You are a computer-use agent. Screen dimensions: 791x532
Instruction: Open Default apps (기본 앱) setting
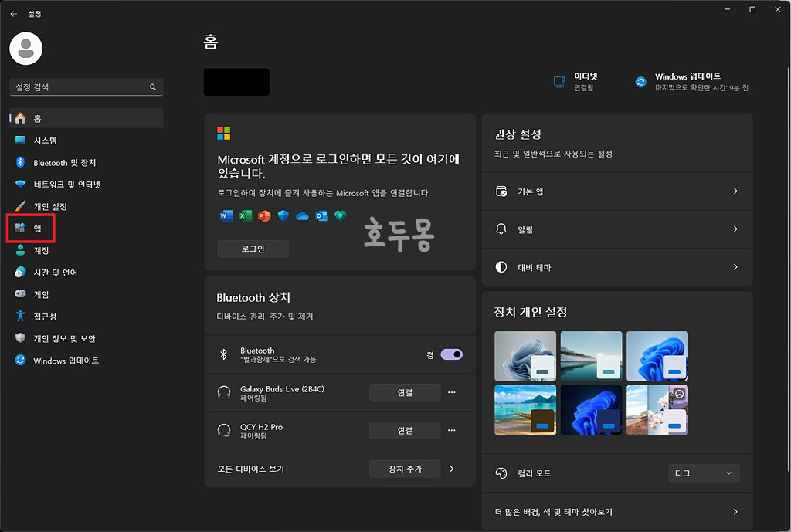617,191
